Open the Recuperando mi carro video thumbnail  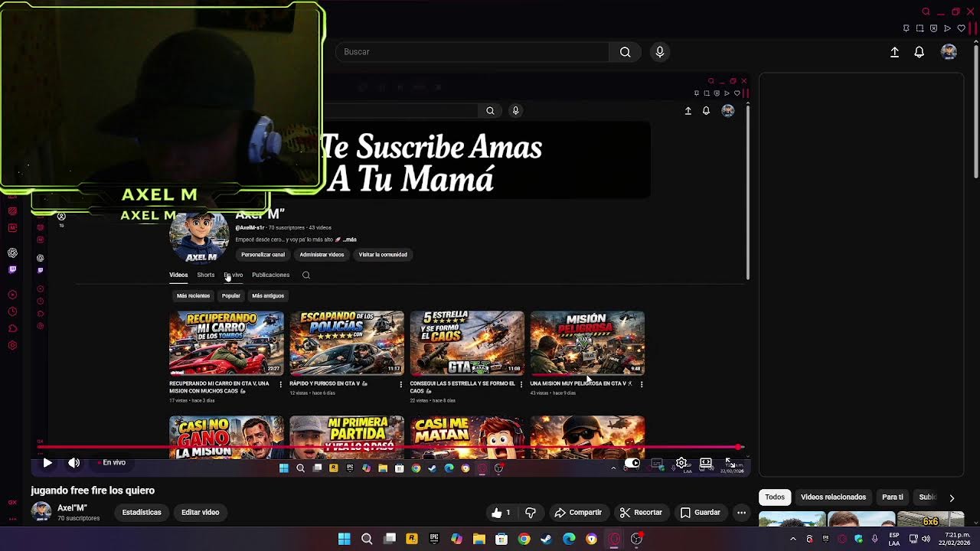227,343
